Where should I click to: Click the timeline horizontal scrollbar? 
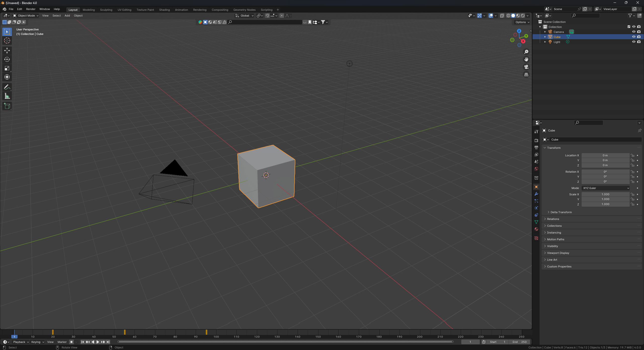pos(285,342)
